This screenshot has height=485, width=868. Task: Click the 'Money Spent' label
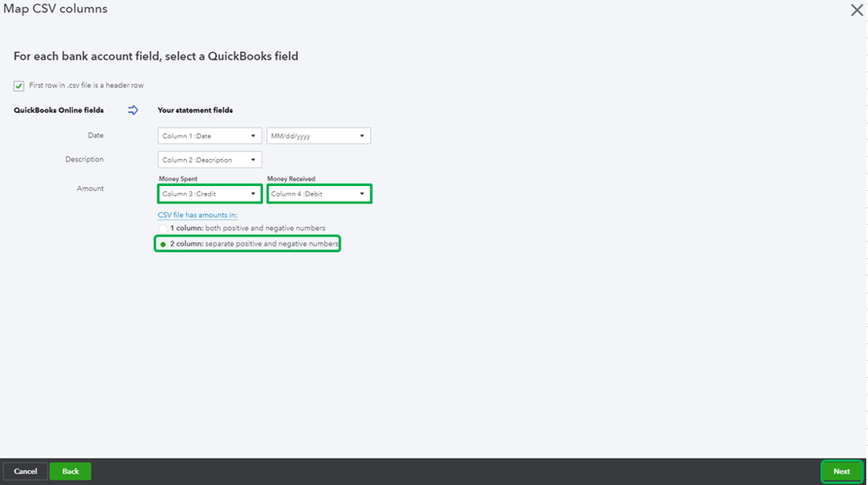tap(178, 179)
